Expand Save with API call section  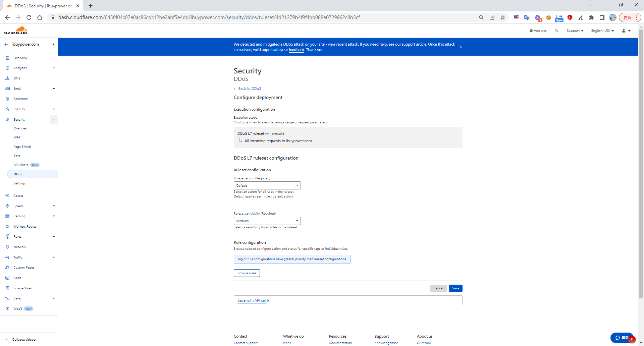pyautogui.click(x=253, y=300)
